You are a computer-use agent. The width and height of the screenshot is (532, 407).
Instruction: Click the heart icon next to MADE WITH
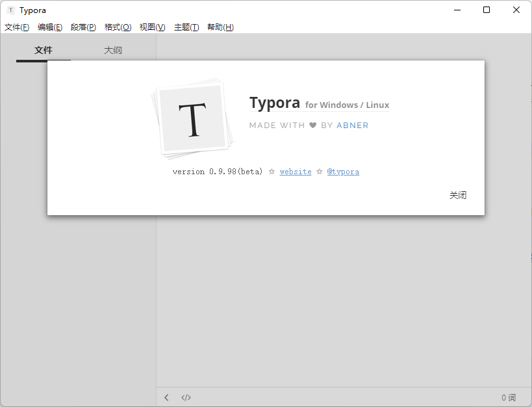tap(313, 125)
